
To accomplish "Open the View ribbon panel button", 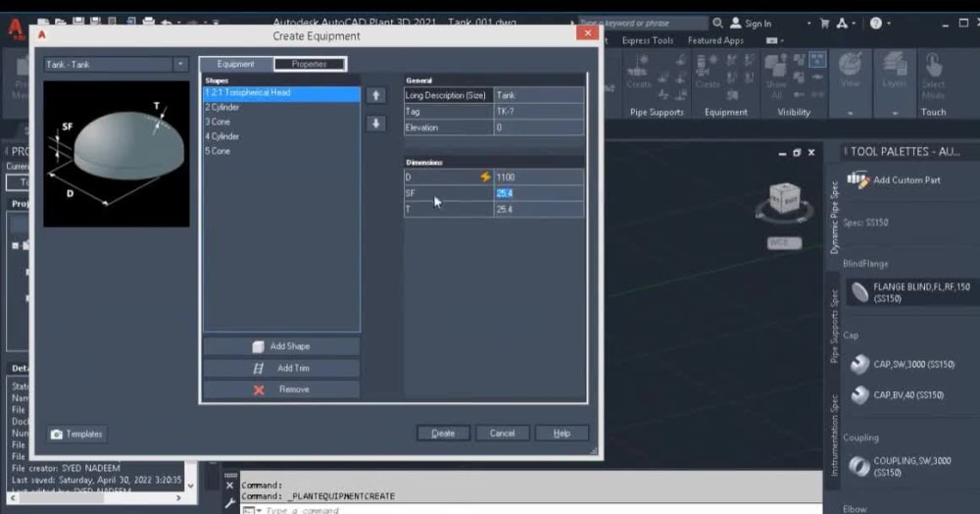I will pos(850,70).
